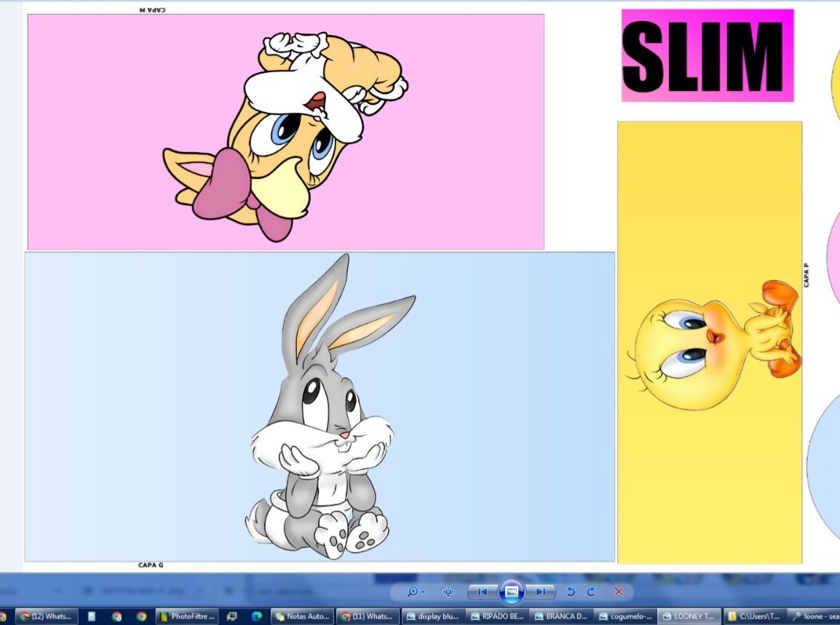840x625 pixels.
Task: Open the notepad document taskbar icon
Action: pos(92,616)
